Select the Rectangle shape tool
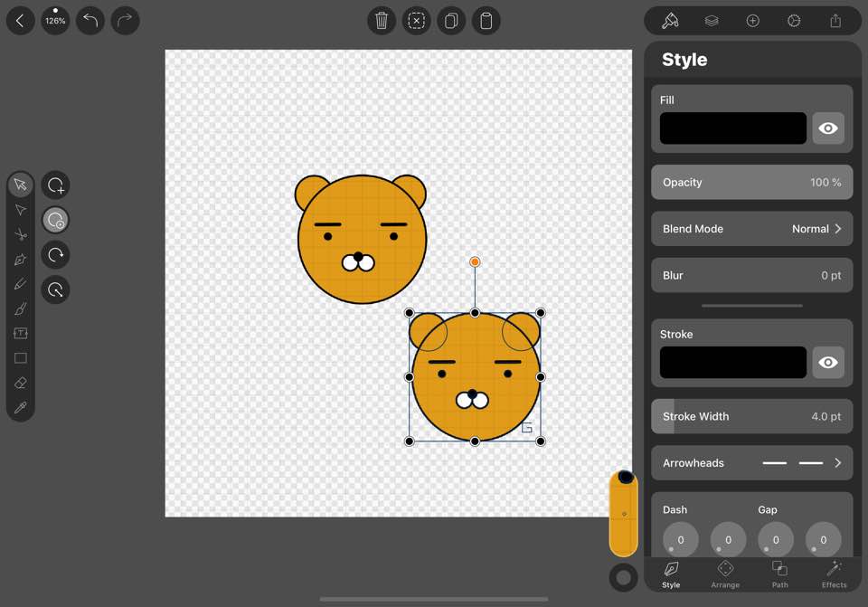The height and width of the screenshot is (607, 868). point(21,357)
